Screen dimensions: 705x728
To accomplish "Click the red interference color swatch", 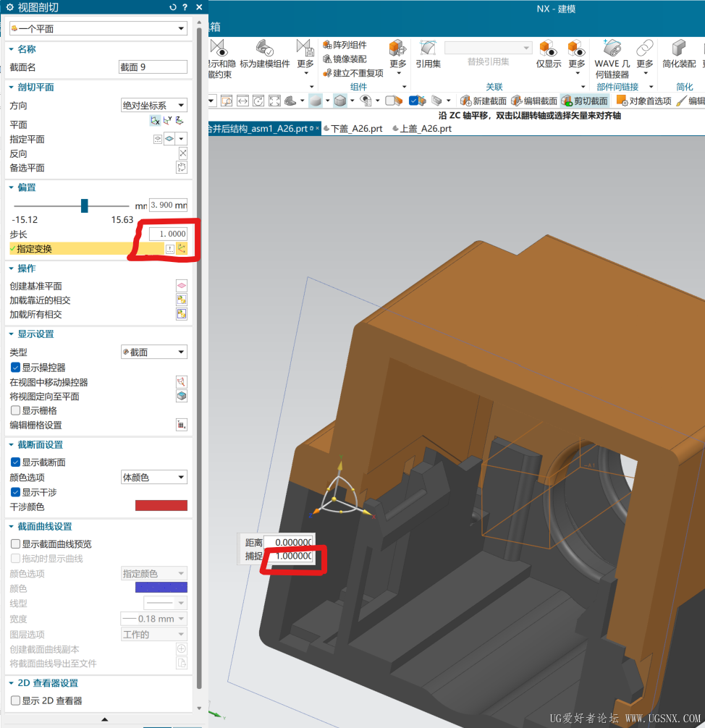I will pyautogui.click(x=161, y=506).
